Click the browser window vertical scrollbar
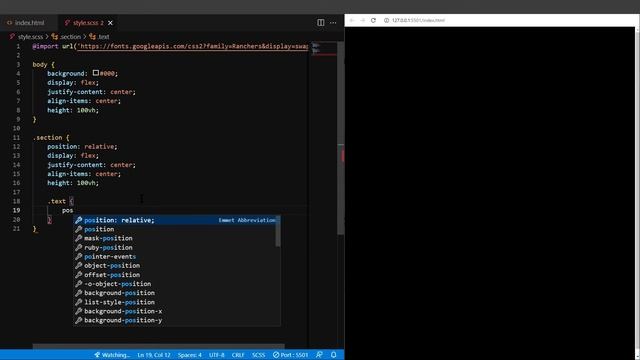The height and width of the screenshot is (360, 640). [637, 192]
